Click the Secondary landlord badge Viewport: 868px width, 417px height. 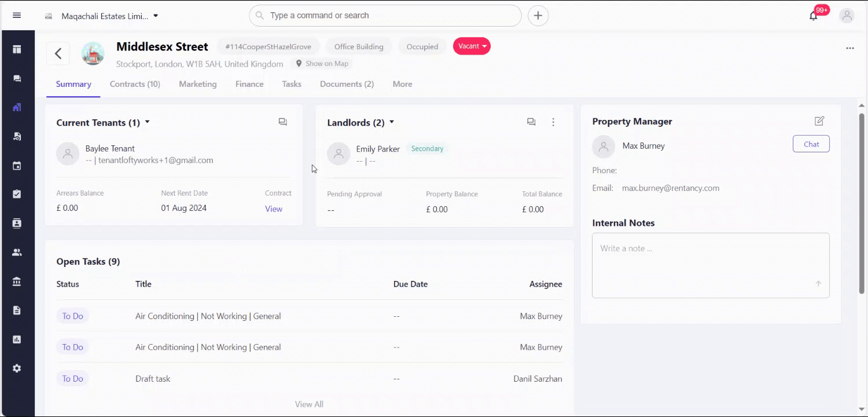pos(427,149)
